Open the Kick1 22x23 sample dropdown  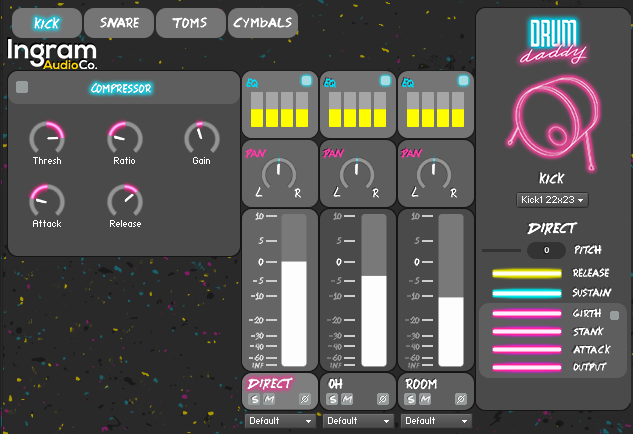(x=552, y=200)
